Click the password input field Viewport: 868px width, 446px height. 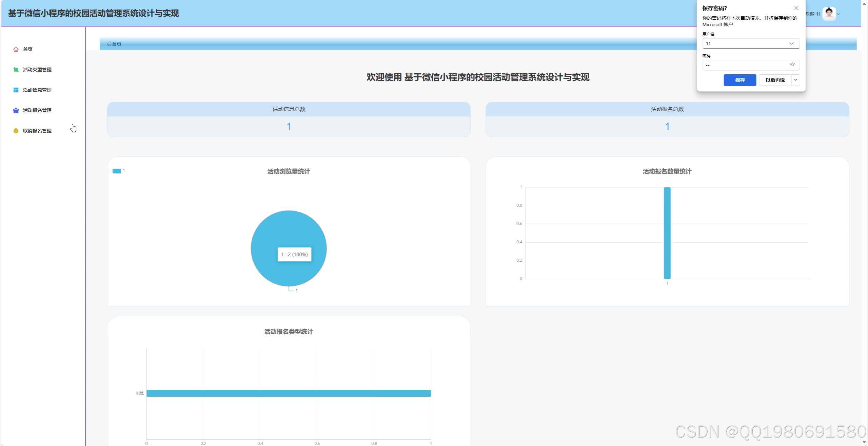746,65
